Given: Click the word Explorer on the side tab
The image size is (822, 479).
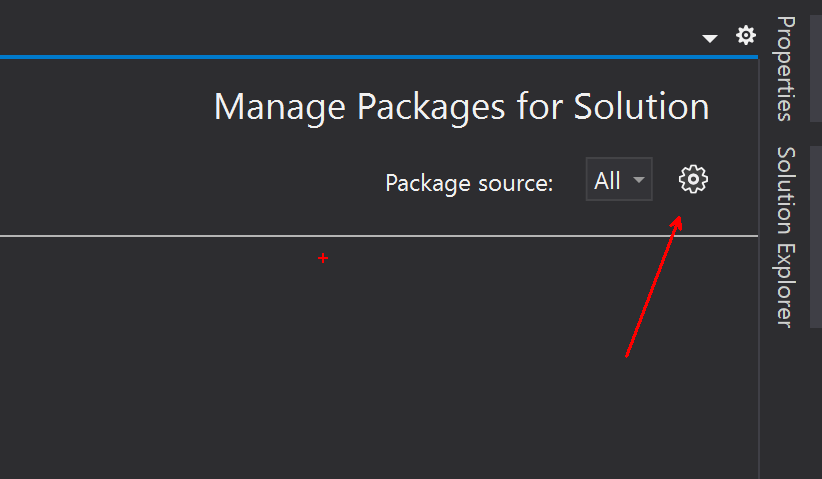Looking at the screenshot, I should coord(786,286).
